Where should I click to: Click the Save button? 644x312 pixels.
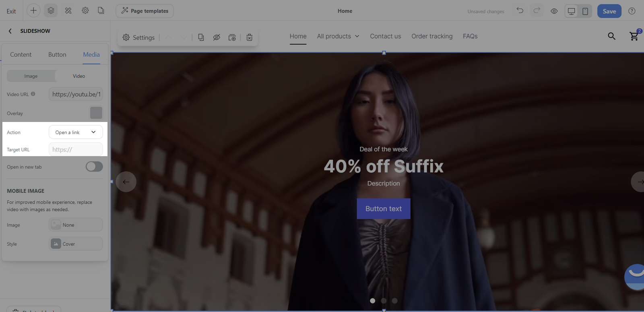tap(609, 11)
